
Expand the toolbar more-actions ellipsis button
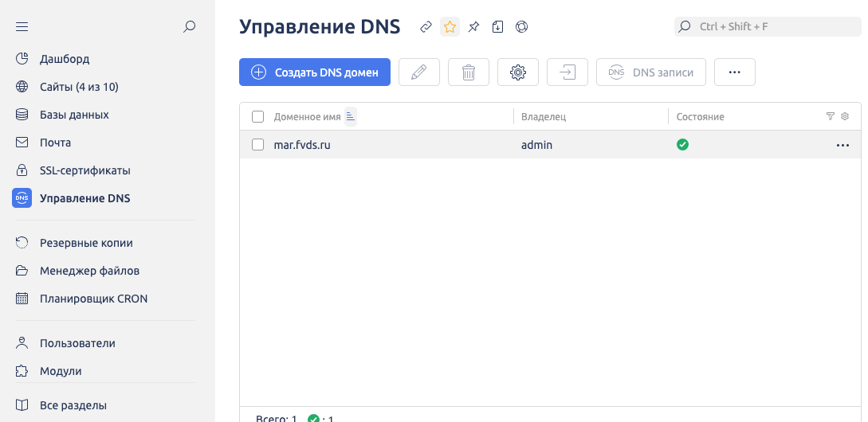(x=734, y=72)
